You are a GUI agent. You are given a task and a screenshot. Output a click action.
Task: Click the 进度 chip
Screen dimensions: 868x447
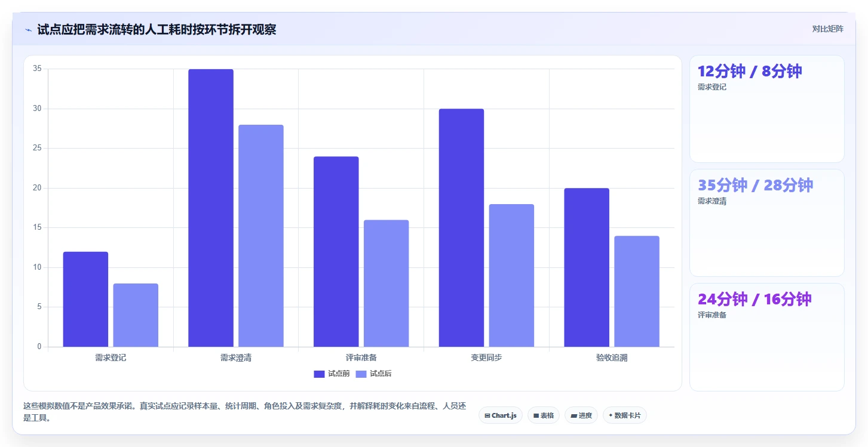[x=581, y=415]
